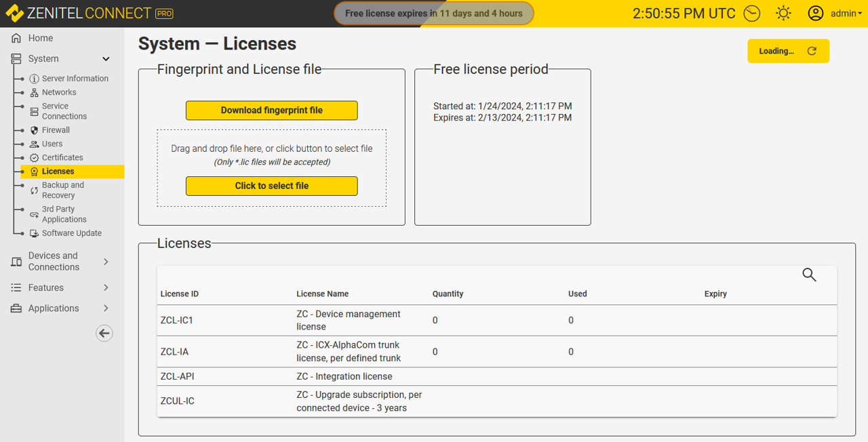
Task: Click the Zenitel Connect logo icon
Action: [x=15, y=14]
